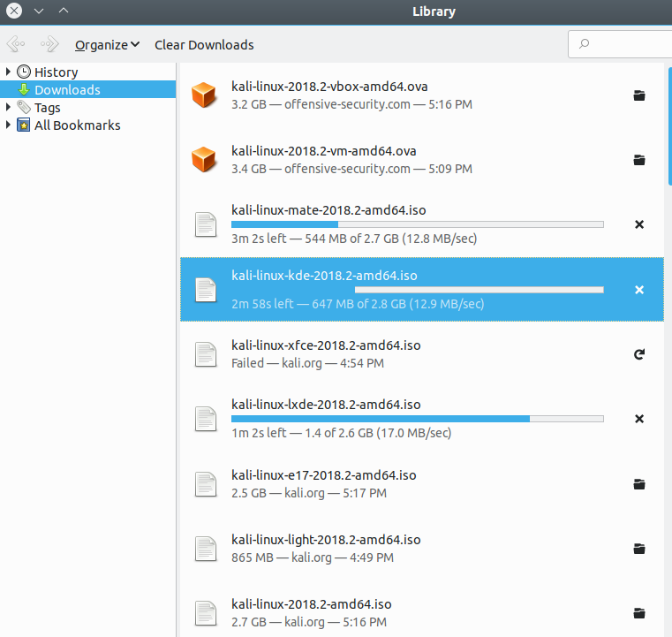Viewport: 672px width, 637px height.
Task: Click the title bar up chevron
Action: point(64,11)
